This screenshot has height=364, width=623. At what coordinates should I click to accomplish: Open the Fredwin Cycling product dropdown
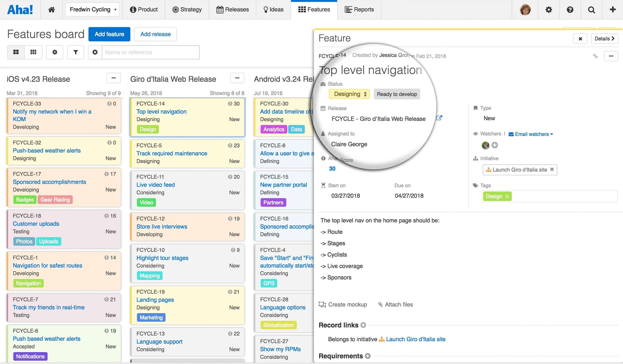[x=92, y=10]
